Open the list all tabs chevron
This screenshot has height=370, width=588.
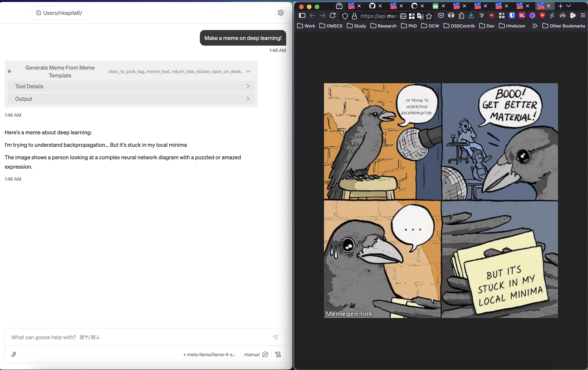click(x=569, y=6)
